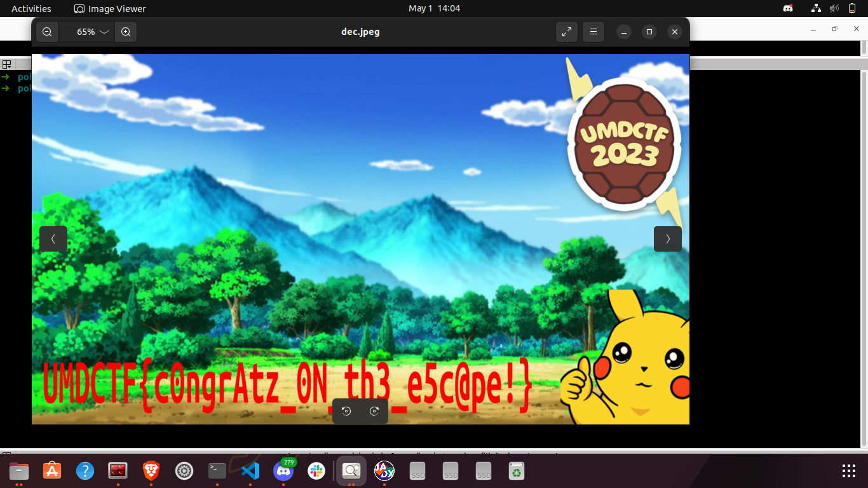
Task: Go to the next image
Action: pos(668,239)
